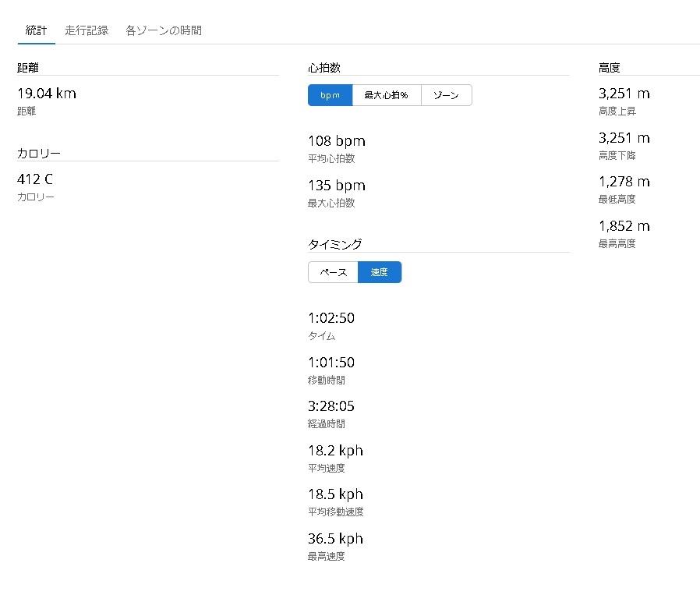
Task: Click the 高度 section heading
Action: tap(610, 68)
